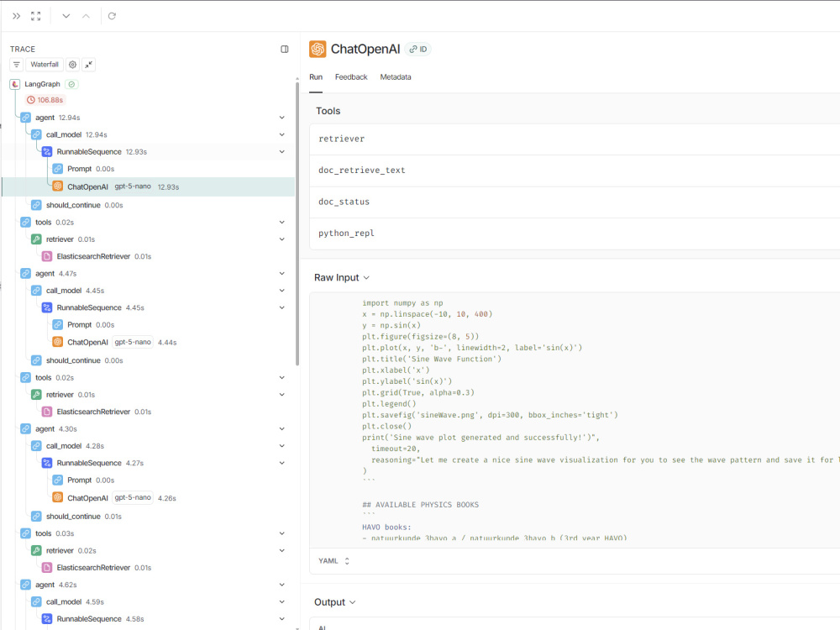Click the trace panel vertical scrollbar
This screenshot has height=630, width=840.
297,223
